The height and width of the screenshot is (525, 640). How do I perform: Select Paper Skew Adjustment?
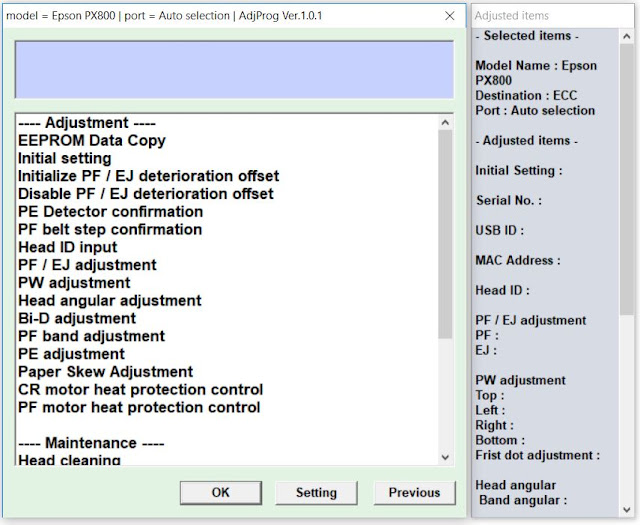tap(105, 372)
